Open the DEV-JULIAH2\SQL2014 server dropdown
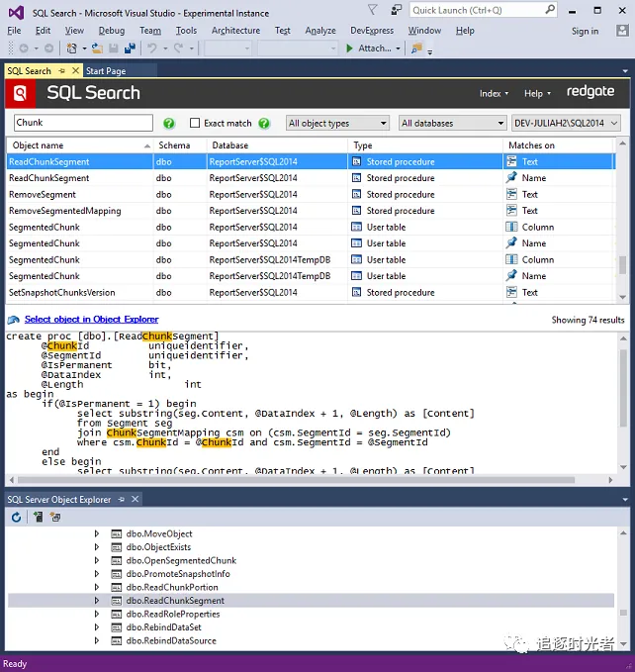Image resolution: width=635 pixels, height=672 pixels. 566,124
